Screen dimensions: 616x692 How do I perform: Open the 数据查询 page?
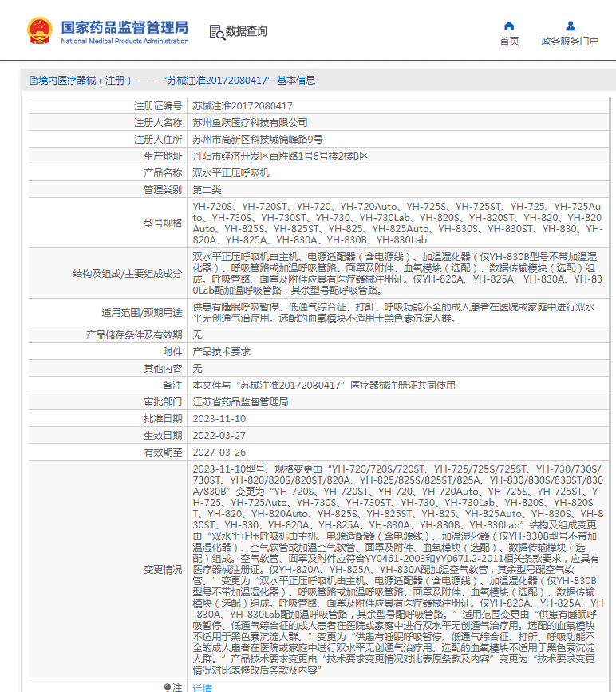click(246, 32)
